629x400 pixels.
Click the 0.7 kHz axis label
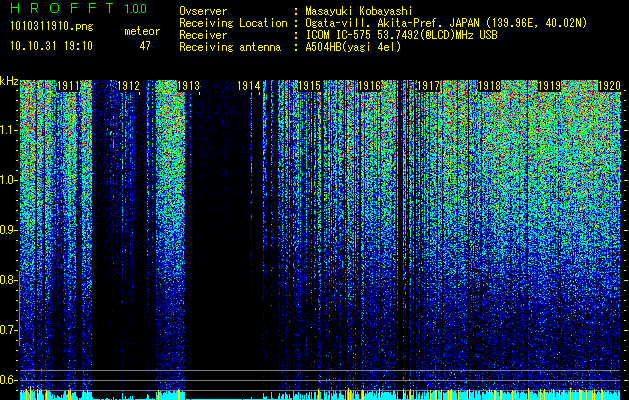coord(7,330)
